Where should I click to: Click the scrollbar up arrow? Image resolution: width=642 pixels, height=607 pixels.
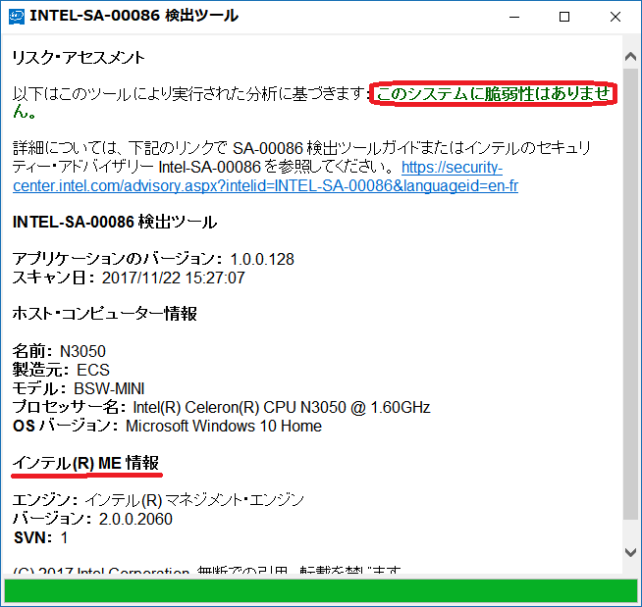point(631,56)
